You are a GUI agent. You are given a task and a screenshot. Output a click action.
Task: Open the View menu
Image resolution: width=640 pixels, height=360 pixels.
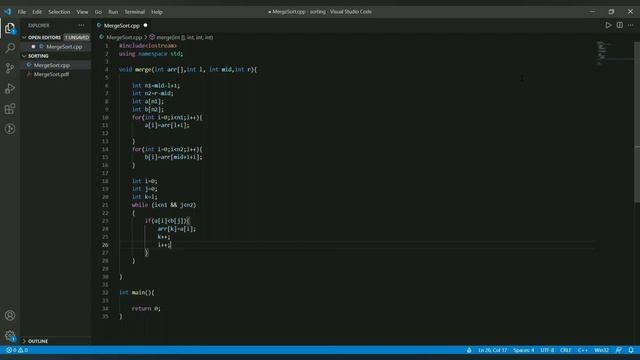(x=82, y=12)
